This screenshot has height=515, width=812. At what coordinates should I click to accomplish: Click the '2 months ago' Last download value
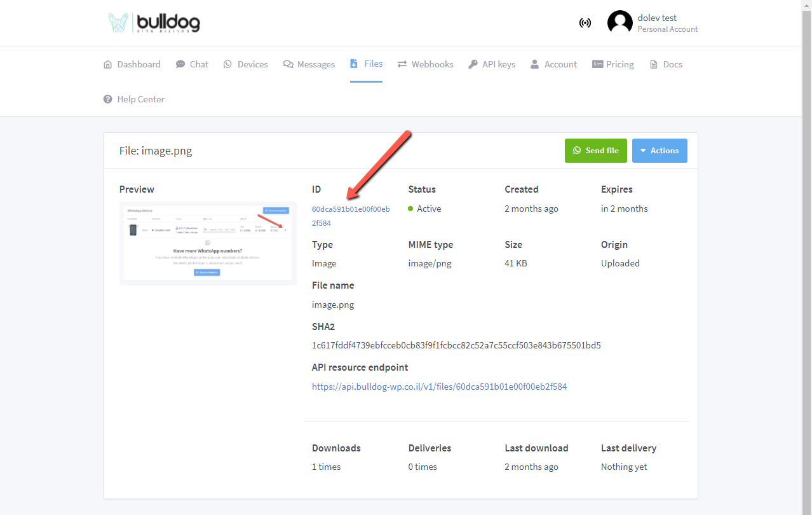point(532,467)
